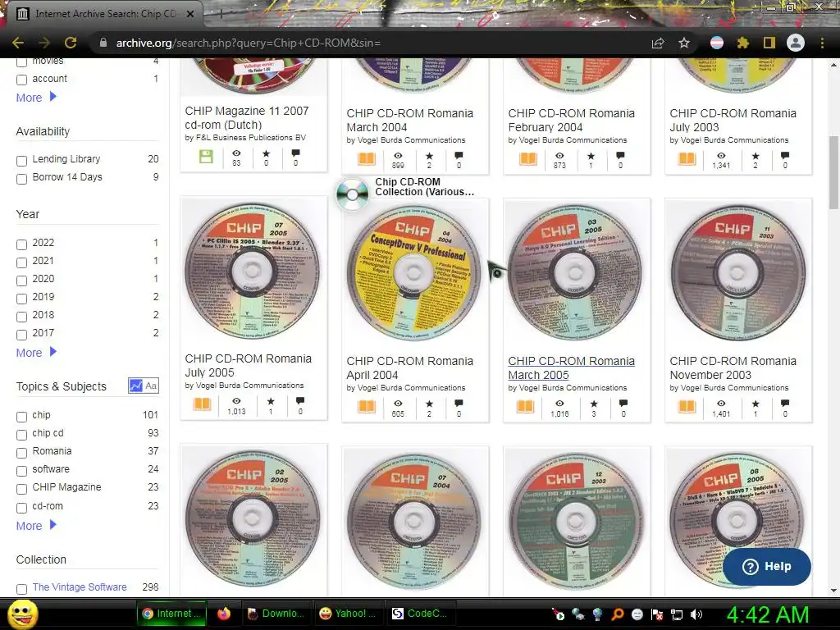Open CHIP CD-ROM Romania July 2005 title
This screenshot has height=630, width=840.
248,365
